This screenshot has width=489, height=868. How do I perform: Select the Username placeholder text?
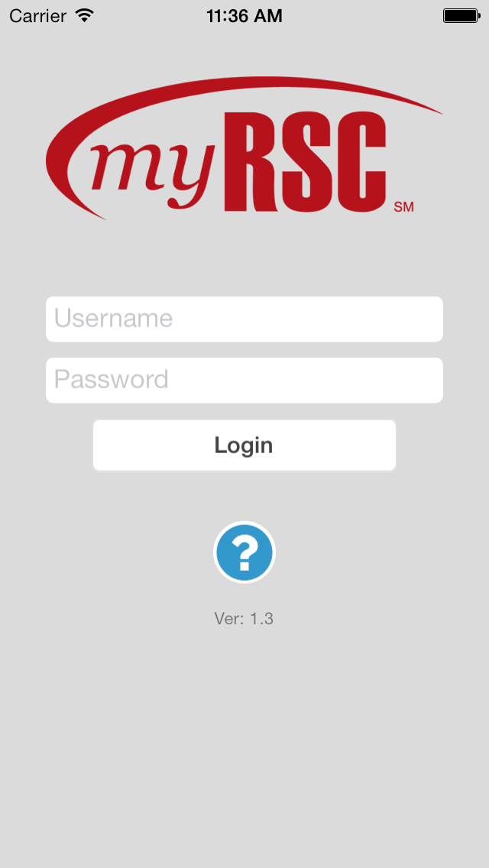(x=114, y=319)
